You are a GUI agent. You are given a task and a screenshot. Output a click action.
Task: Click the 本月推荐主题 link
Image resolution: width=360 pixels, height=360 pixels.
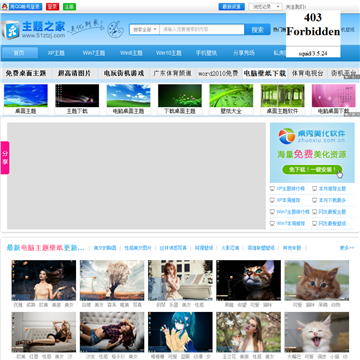332,189
